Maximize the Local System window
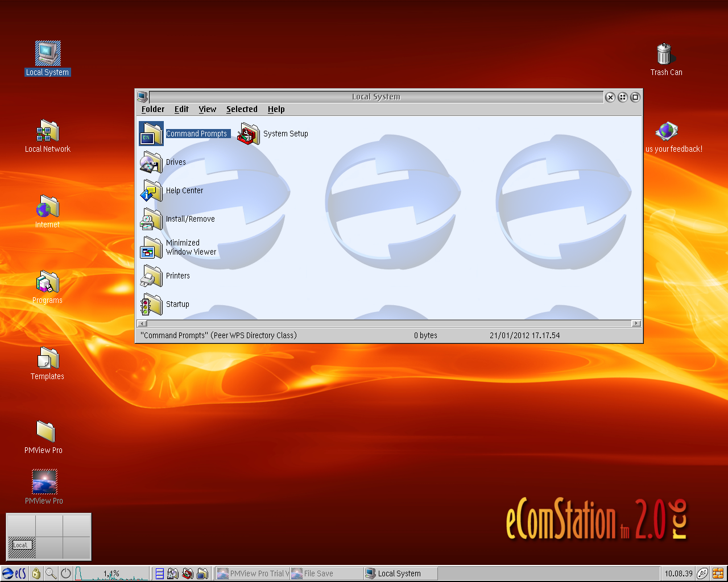728x582 pixels. click(x=635, y=97)
